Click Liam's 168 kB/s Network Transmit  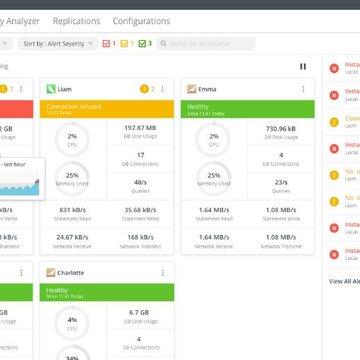pyautogui.click(x=140, y=241)
